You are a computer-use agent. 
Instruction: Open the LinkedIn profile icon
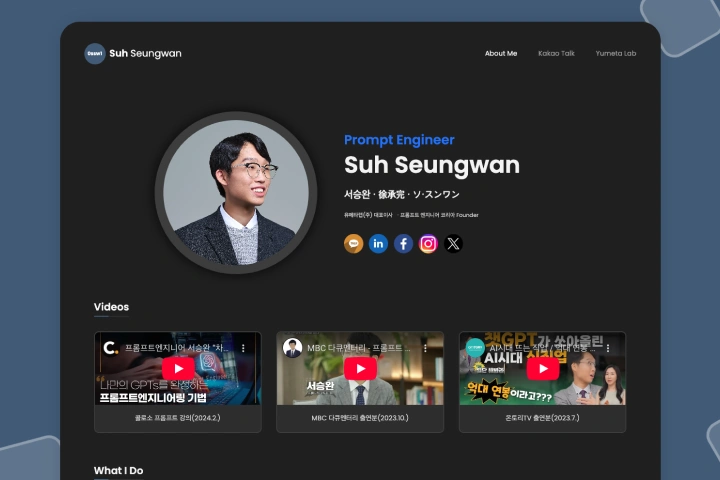[x=378, y=243]
